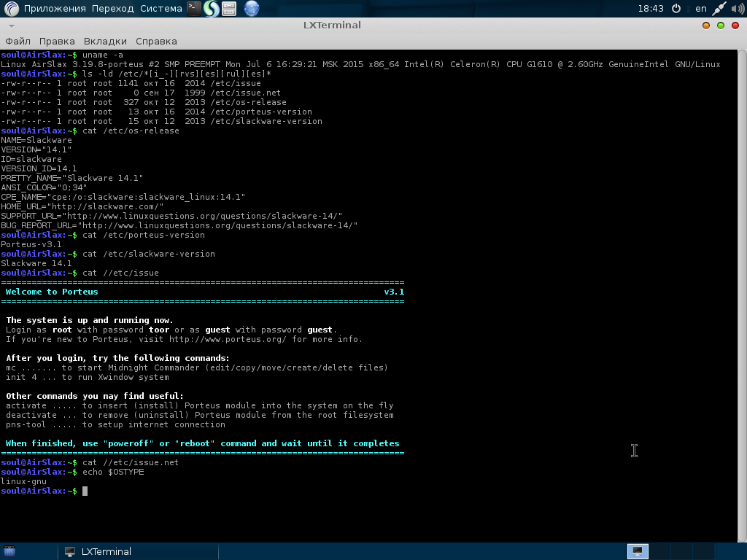Open the main menu logo icon
Viewport: 747px width, 560px height.
coord(11,8)
